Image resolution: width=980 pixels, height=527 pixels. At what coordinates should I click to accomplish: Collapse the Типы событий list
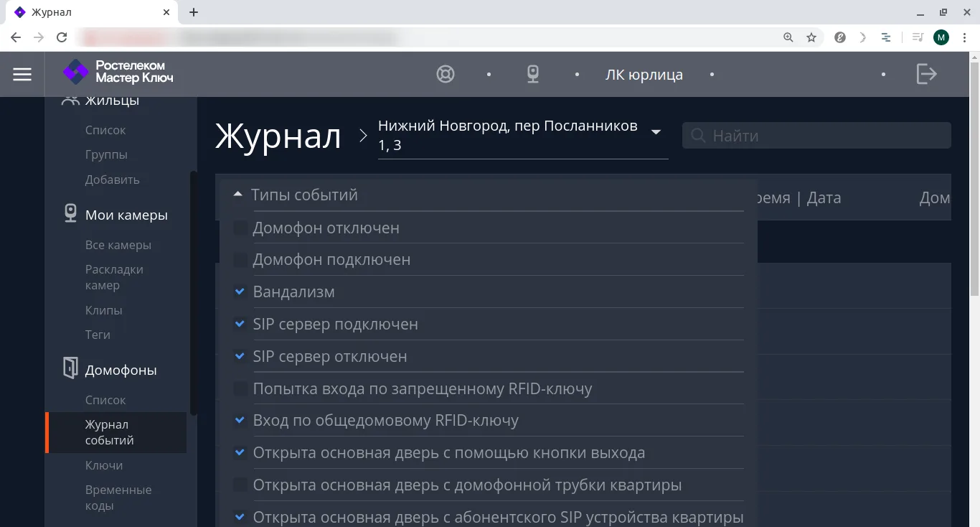click(x=238, y=195)
